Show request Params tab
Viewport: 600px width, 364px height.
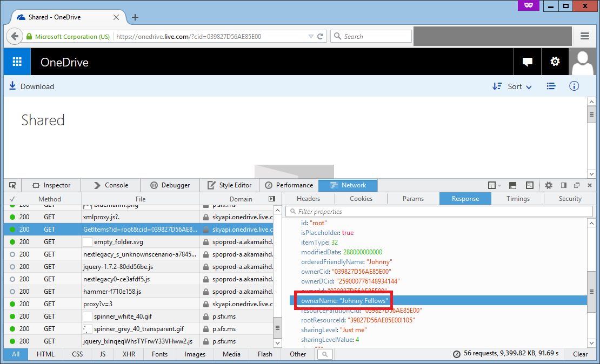(414, 198)
